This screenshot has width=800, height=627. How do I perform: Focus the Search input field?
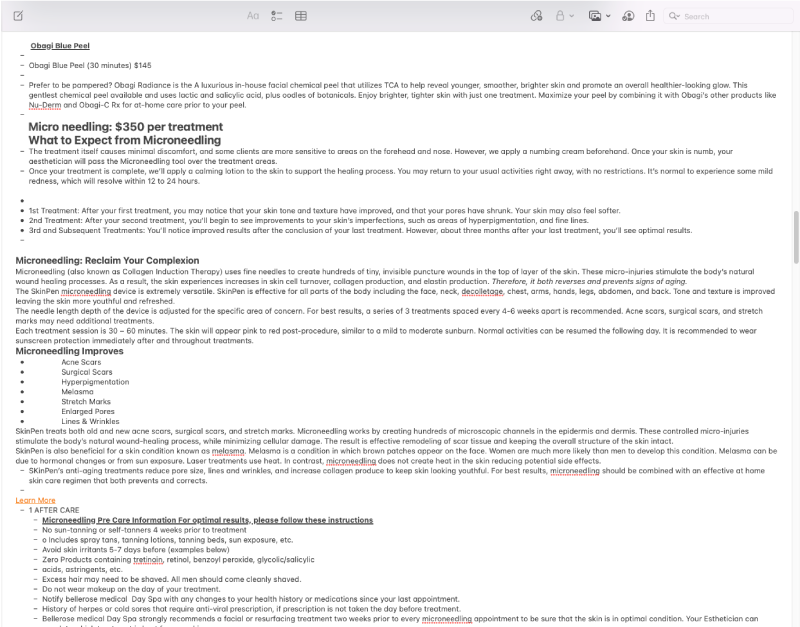pyautogui.click(x=728, y=16)
